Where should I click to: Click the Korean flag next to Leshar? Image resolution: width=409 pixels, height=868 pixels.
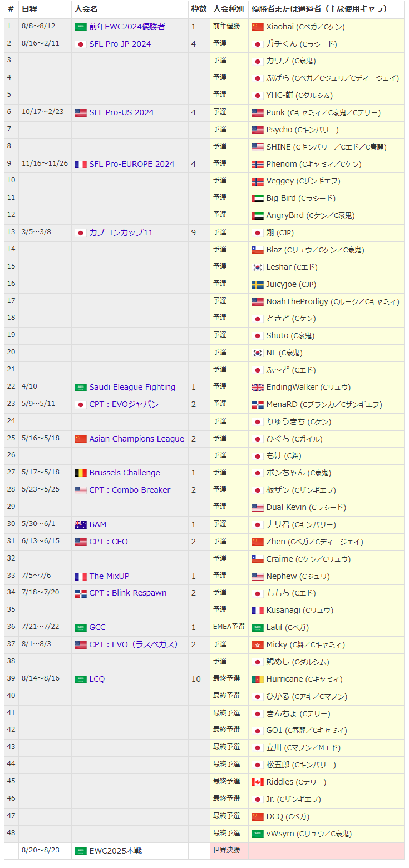[258, 267]
